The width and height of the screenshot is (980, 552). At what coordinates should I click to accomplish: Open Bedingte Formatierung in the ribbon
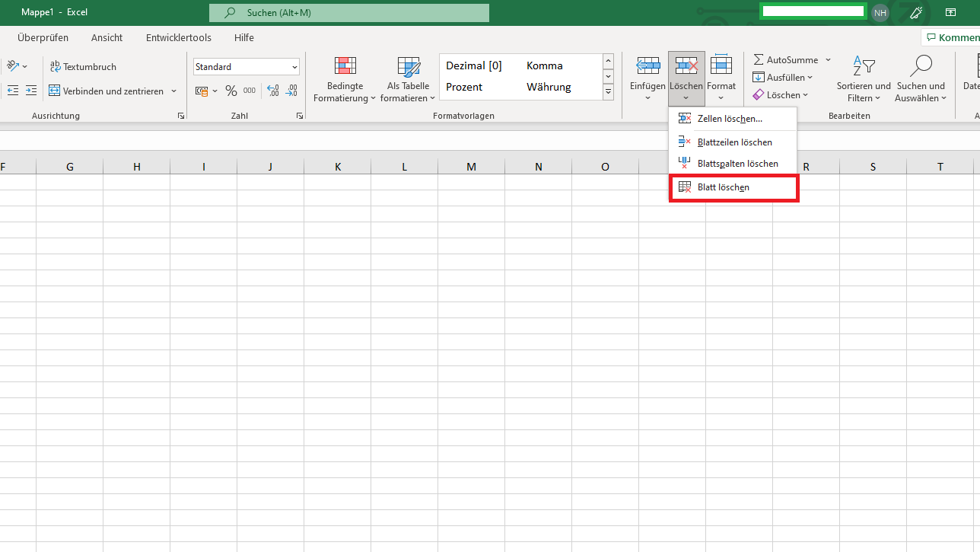click(x=345, y=79)
